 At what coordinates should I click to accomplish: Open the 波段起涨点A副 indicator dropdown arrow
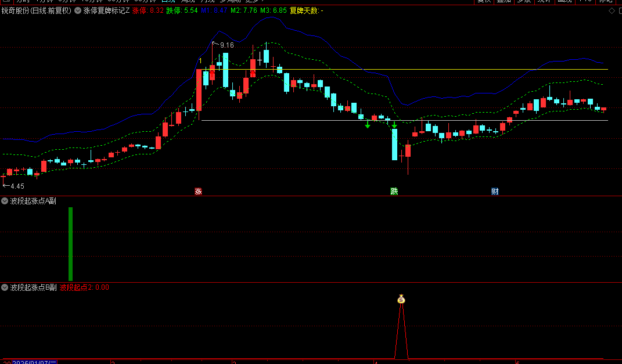pos(5,201)
